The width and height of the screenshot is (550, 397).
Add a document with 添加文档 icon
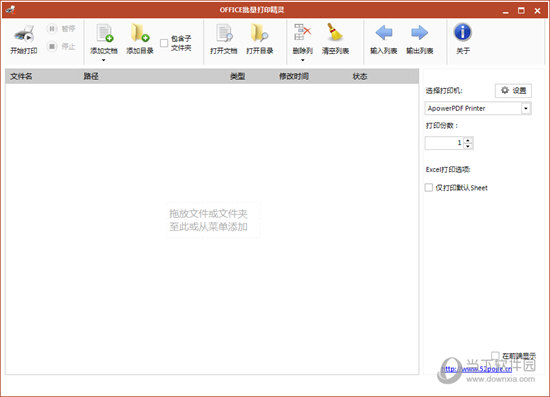click(104, 39)
